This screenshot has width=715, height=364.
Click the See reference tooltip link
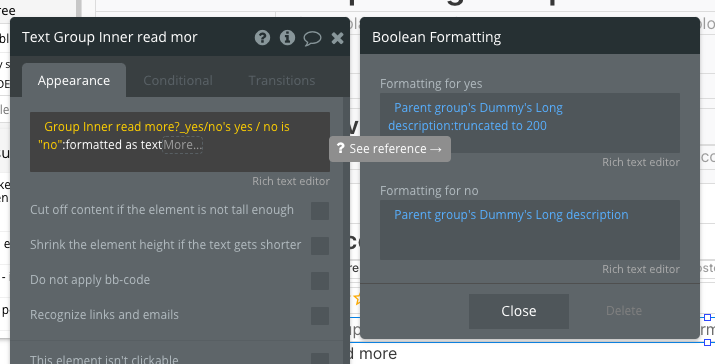click(x=390, y=149)
